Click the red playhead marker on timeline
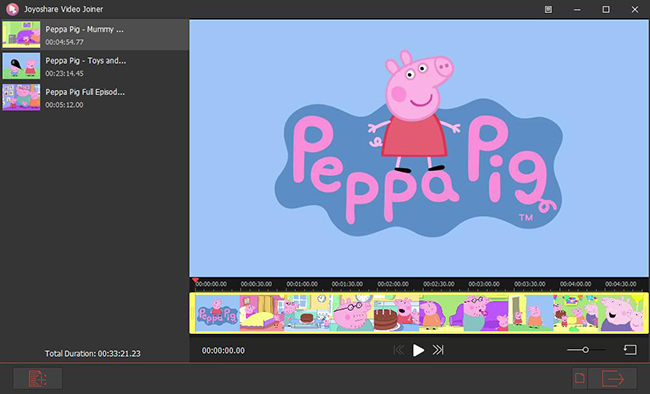Screen dimensions: 650x394 coord(195,281)
